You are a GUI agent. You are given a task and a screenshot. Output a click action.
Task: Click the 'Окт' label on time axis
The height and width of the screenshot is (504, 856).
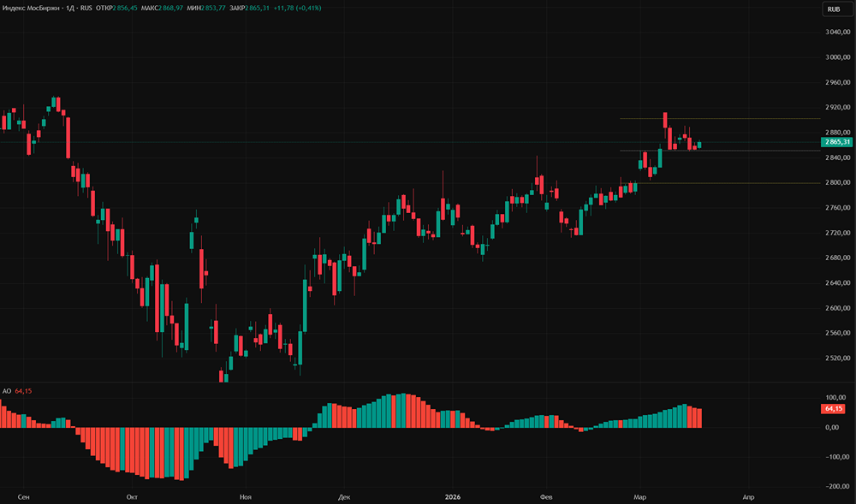(132, 497)
